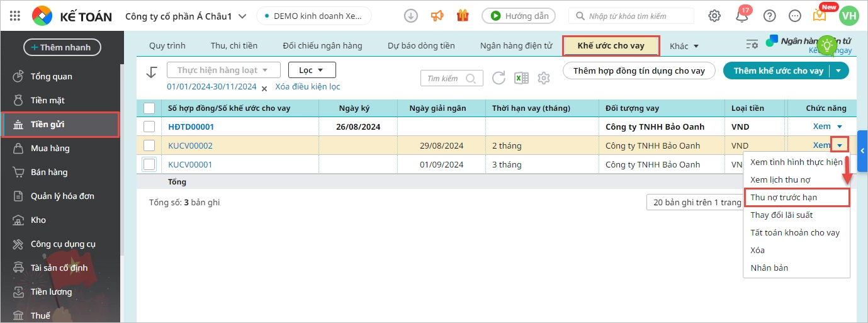
Task: Switch to the Dự báo dòng tiền tab
Action: point(421,45)
